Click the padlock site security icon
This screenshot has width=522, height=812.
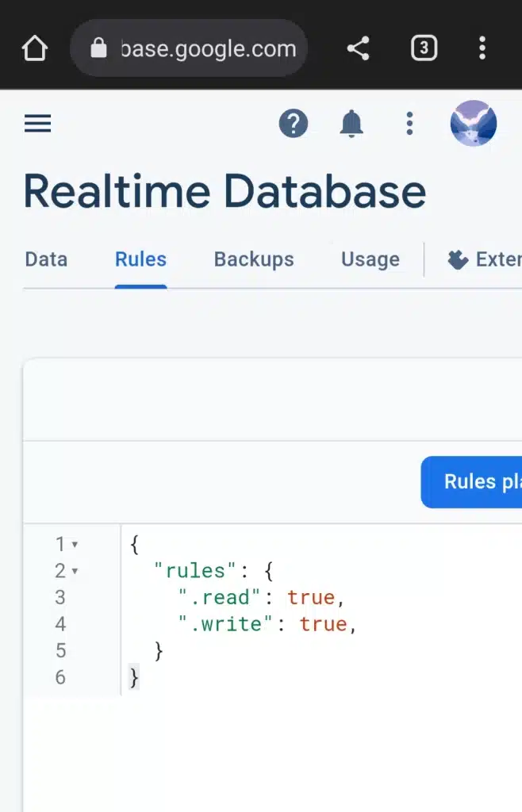pyautogui.click(x=98, y=48)
